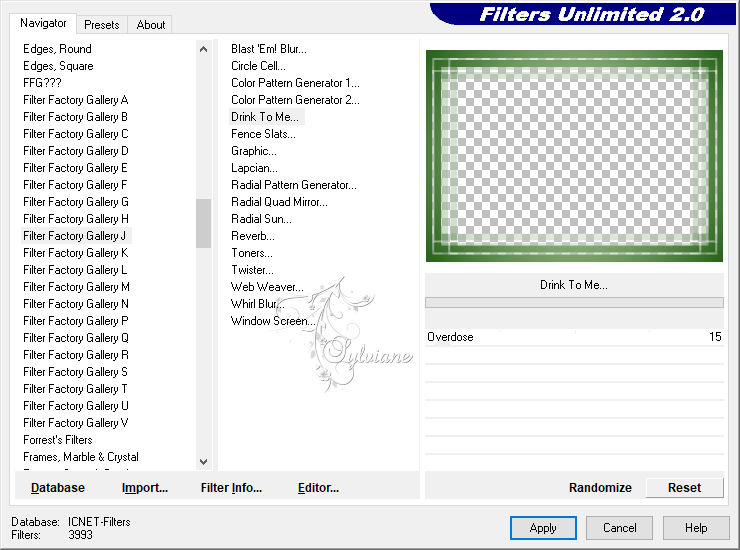This screenshot has width=740, height=550.
Task: Adjust the Overdose slider
Action: [574, 337]
